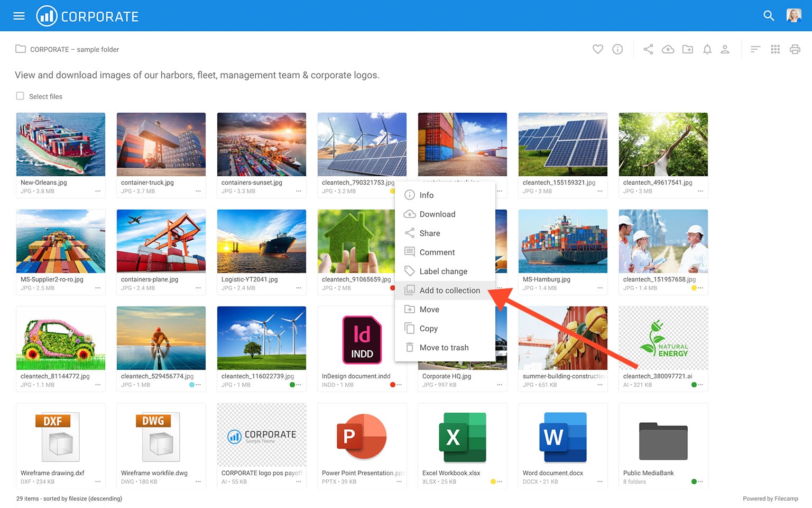The height and width of the screenshot is (508, 812).
Task: Open the cleantech_49617541.jpg thumbnail
Action: pyautogui.click(x=663, y=144)
